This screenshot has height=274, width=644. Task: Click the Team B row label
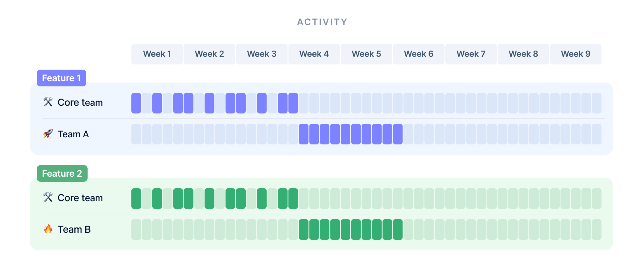point(74,230)
